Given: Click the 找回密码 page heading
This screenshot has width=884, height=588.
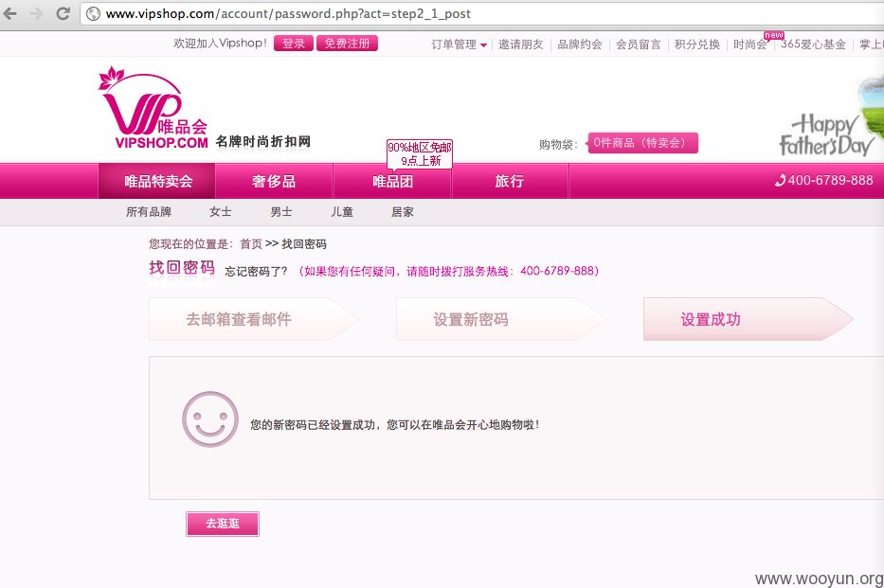Looking at the screenshot, I should (182, 268).
